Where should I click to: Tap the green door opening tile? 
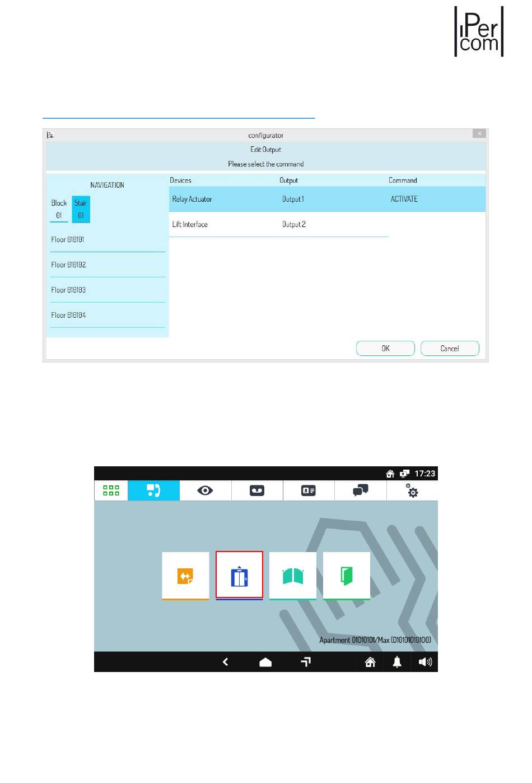tap(347, 576)
